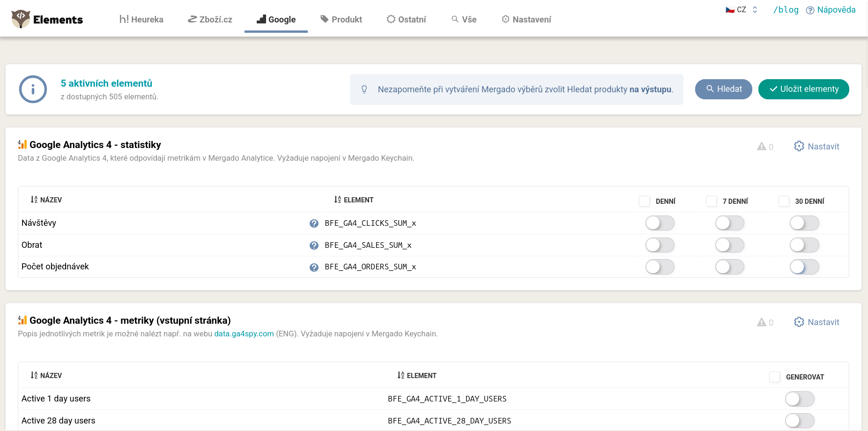Click Nastavit for GA4 statistiky

point(816,146)
